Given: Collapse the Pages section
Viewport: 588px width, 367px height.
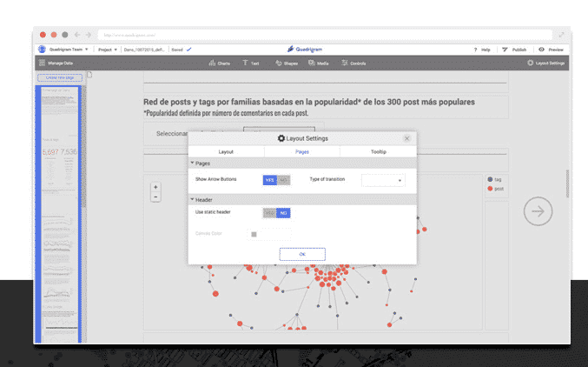Looking at the screenshot, I should point(193,163).
